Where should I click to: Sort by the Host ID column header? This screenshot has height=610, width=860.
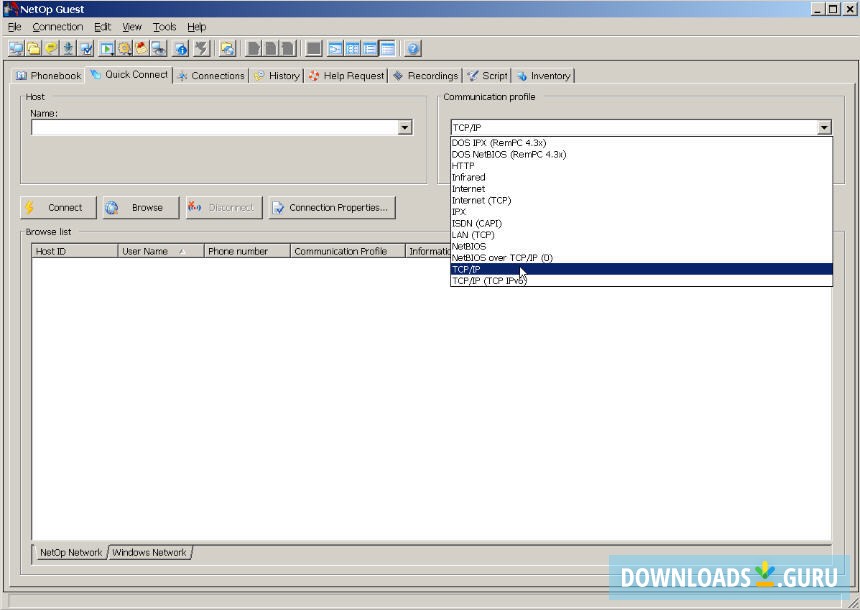click(x=75, y=251)
